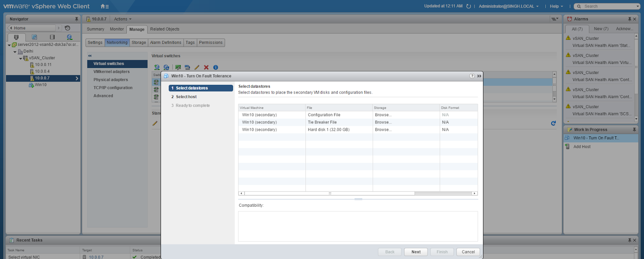Switch to Tags sub-tab

(190, 43)
